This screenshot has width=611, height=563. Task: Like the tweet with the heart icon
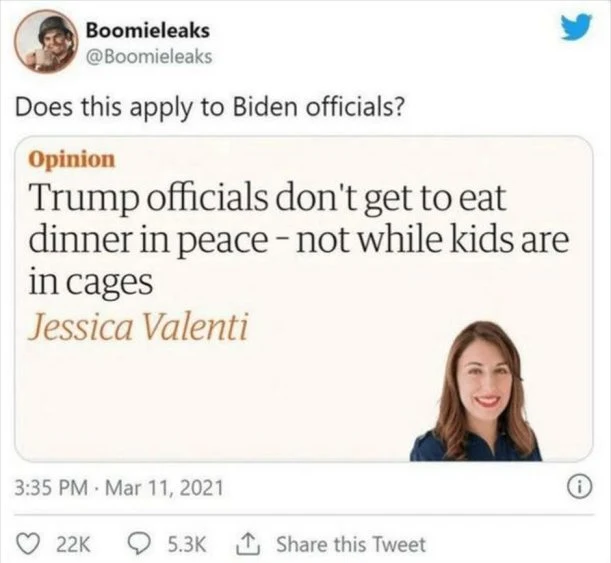(30, 544)
